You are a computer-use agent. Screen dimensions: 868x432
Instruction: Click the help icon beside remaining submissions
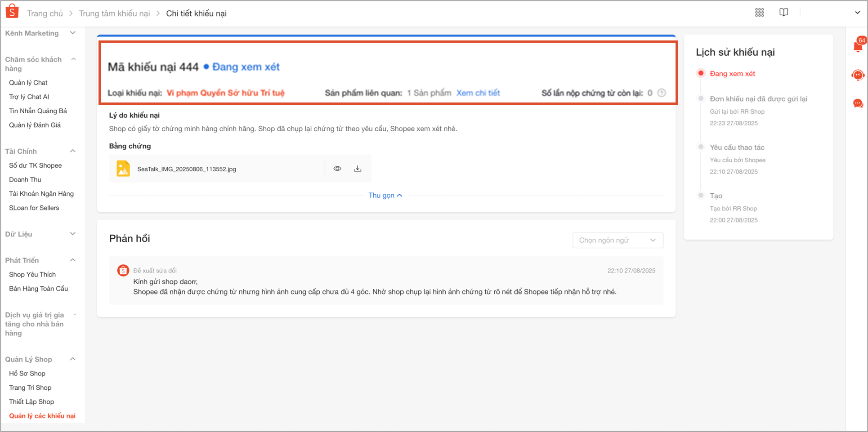(x=662, y=93)
